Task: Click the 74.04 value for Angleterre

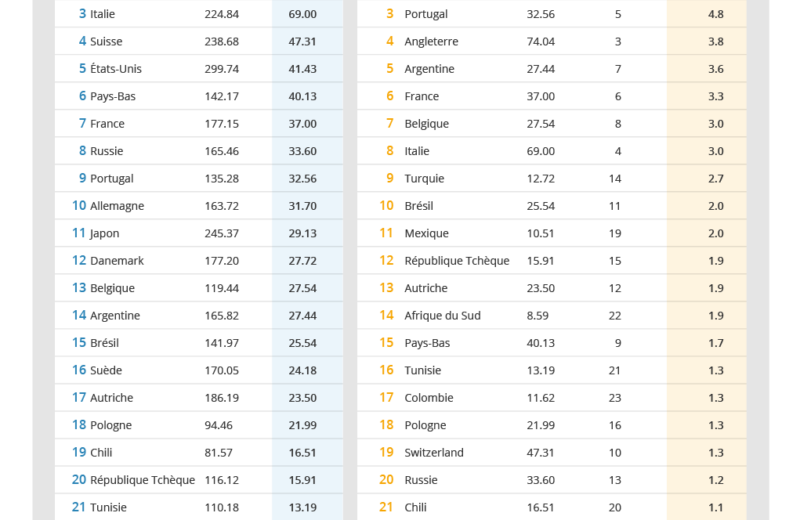Action: click(x=540, y=42)
